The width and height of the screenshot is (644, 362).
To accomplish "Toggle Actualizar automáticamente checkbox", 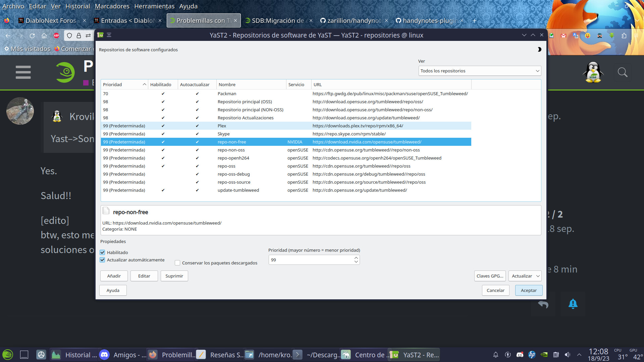I will point(103,260).
